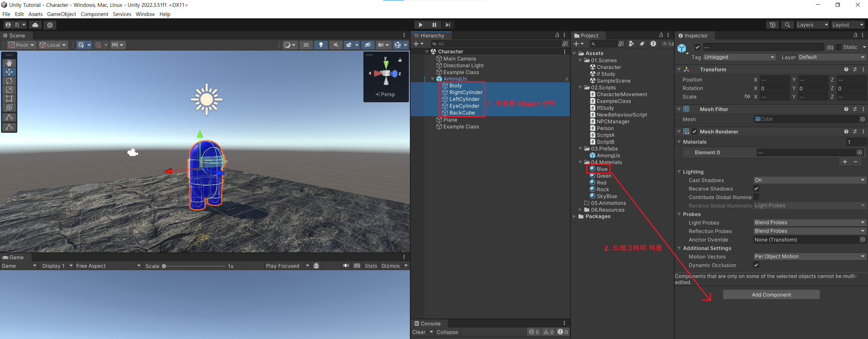Open Cast Shadows dropdown
This screenshot has height=339, width=868.
pos(810,180)
